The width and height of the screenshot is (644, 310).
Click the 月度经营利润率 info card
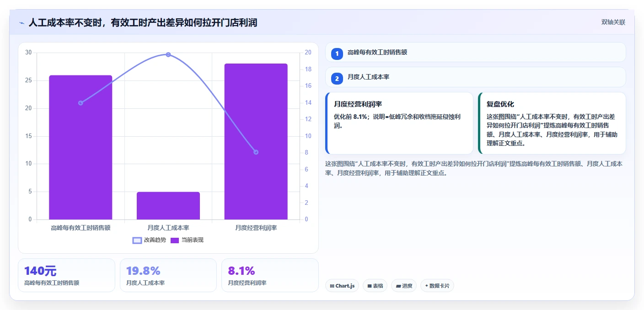click(399, 123)
